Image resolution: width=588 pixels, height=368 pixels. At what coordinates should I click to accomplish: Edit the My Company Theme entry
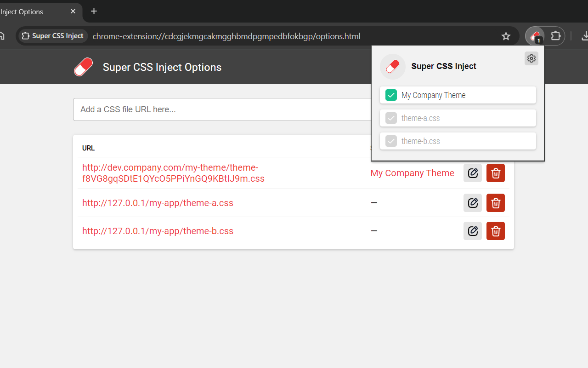473,173
